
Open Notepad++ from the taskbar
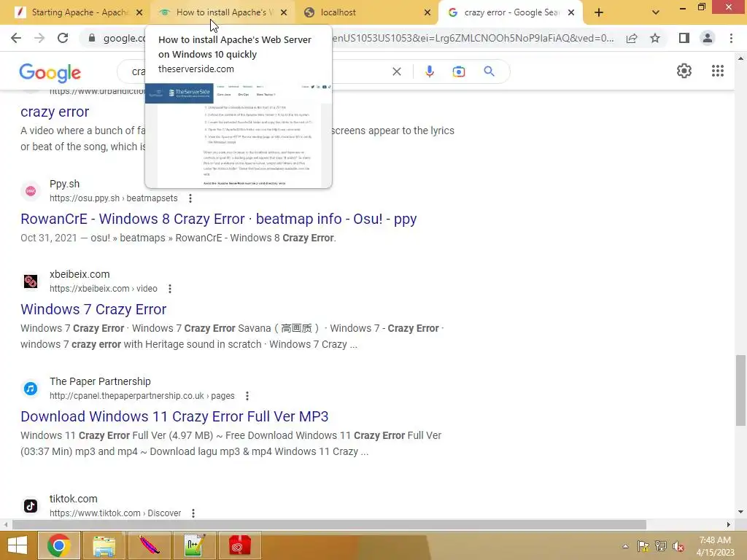tap(194, 545)
